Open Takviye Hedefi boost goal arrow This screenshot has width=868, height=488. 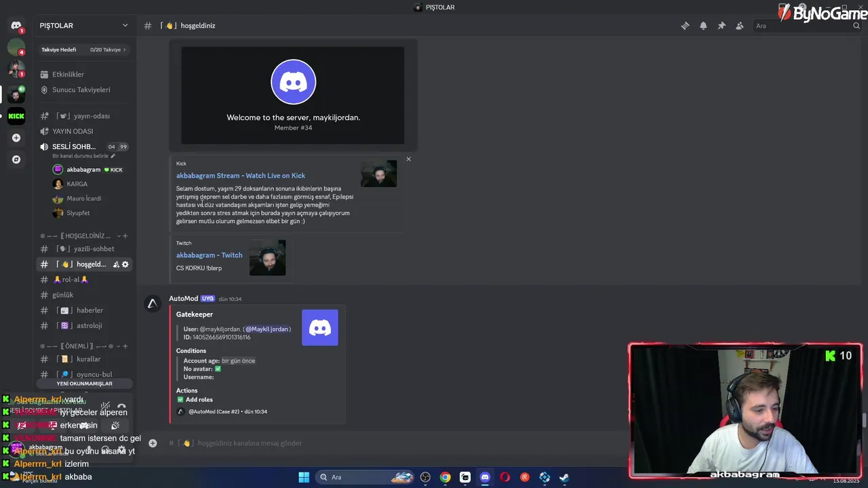(124, 49)
